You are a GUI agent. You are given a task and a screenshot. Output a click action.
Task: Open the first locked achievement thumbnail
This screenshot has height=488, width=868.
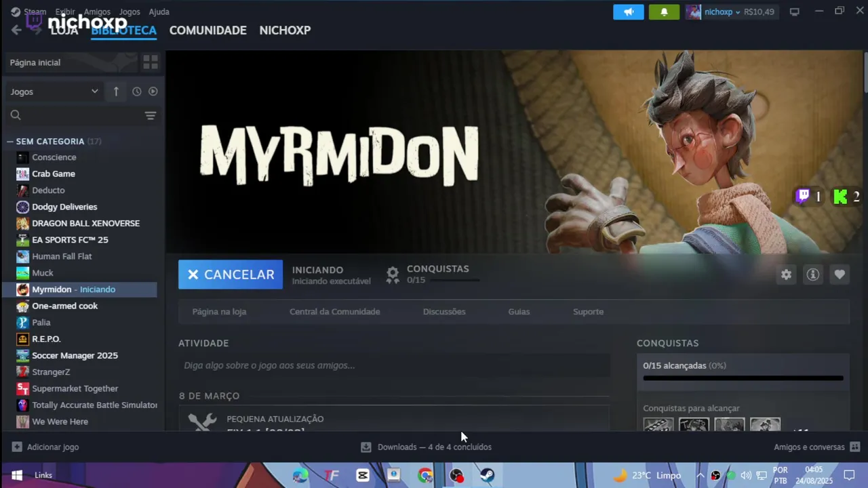pyautogui.click(x=658, y=424)
